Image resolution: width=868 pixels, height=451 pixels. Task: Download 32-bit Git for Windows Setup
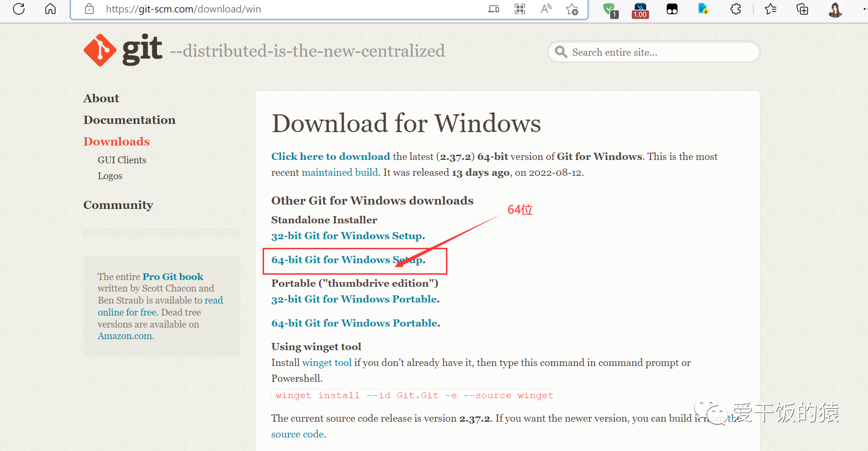348,236
